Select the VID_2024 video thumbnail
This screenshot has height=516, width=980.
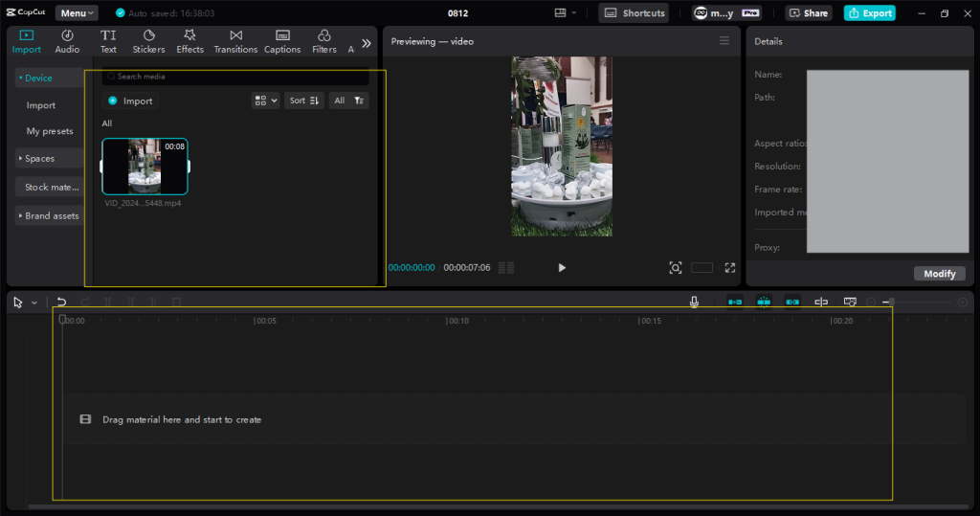145,167
